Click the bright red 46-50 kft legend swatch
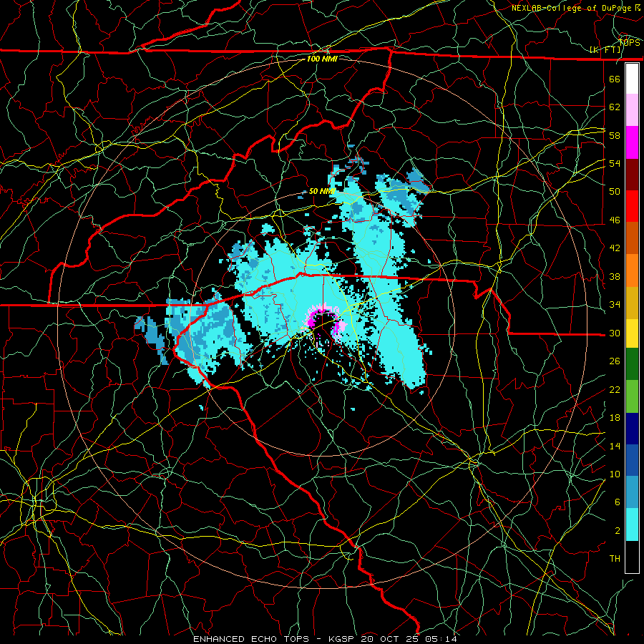The width and height of the screenshot is (644, 644). (632, 206)
